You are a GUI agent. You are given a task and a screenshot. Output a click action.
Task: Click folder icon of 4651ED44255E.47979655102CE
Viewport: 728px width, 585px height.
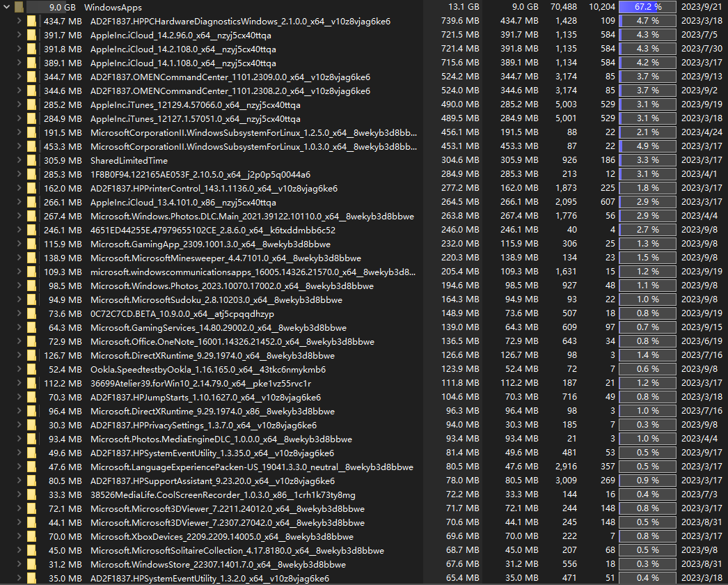click(x=31, y=230)
